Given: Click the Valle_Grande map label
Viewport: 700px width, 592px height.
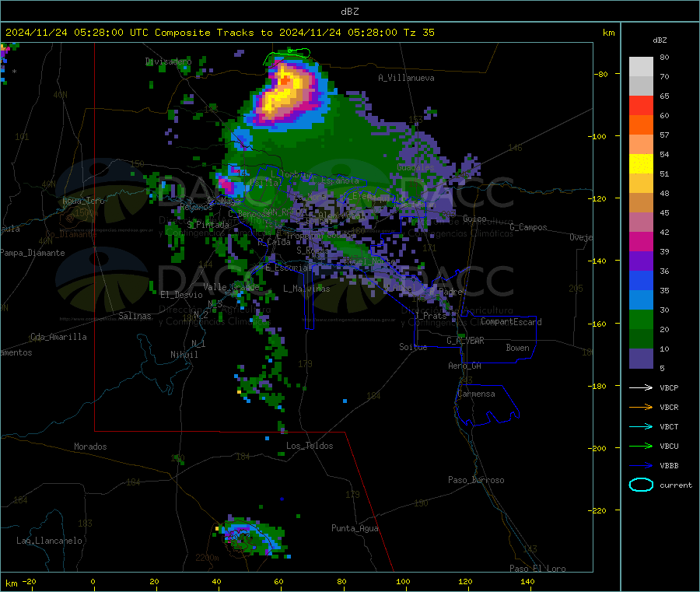Looking at the screenshot, I should pos(231,286).
